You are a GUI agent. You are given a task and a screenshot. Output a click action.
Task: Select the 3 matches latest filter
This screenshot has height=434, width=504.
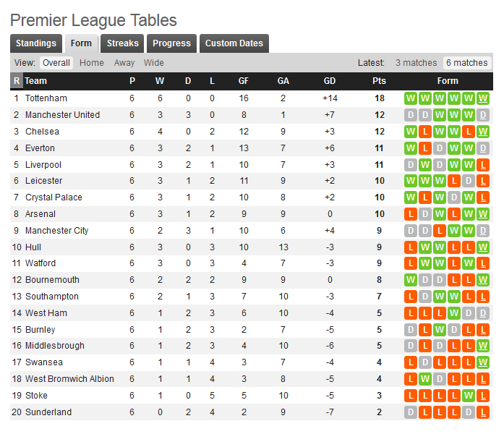(416, 63)
